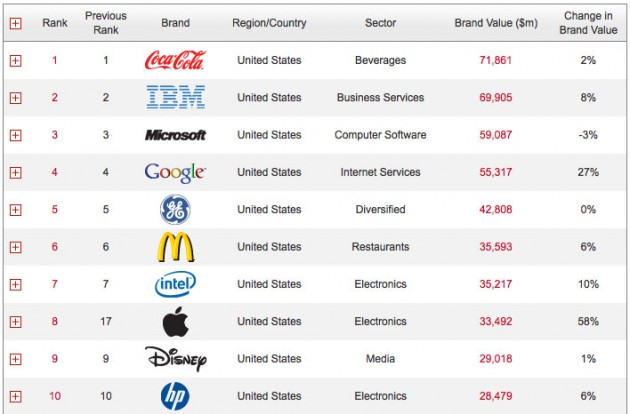Expand the rank 1 Coca-Cola row
The width and height of the screenshot is (630, 414).
coord(15,60)
